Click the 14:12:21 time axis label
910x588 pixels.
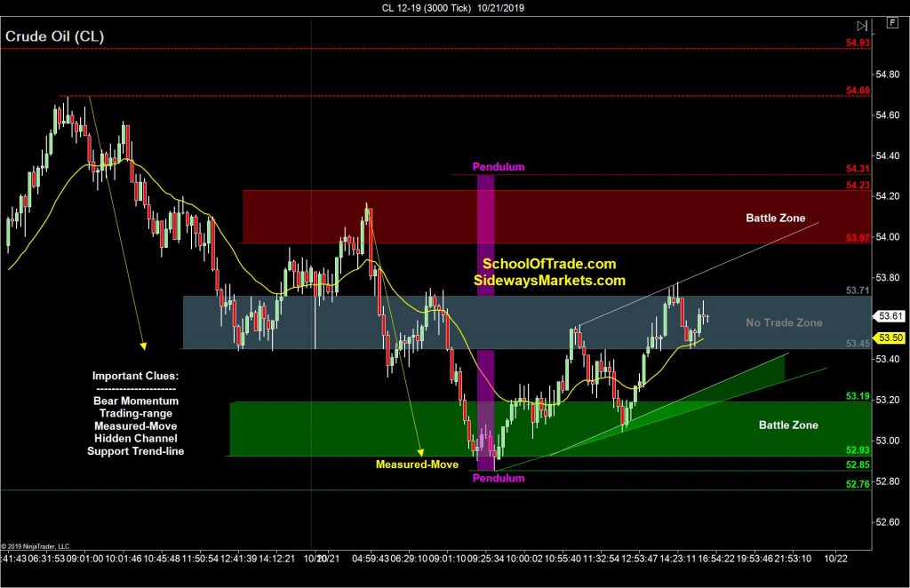coord(276,559)
